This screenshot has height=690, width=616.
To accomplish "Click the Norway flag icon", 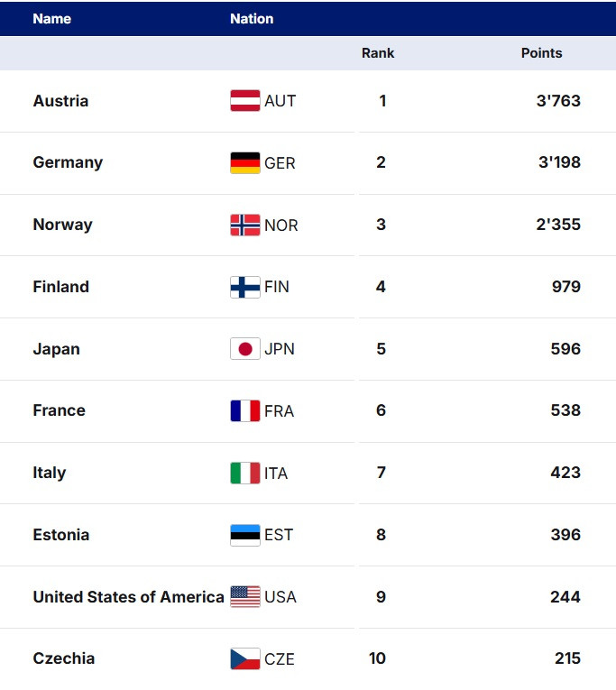I will point(245,225).
